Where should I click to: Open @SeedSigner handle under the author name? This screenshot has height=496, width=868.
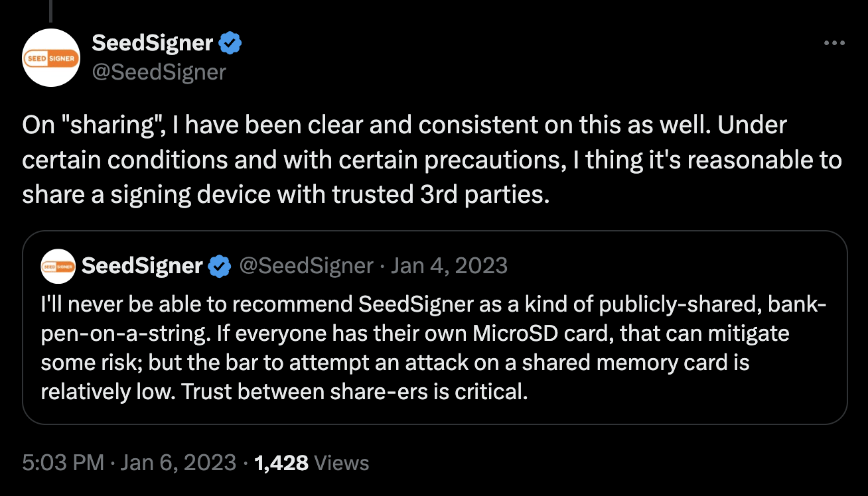click(159, 72)
